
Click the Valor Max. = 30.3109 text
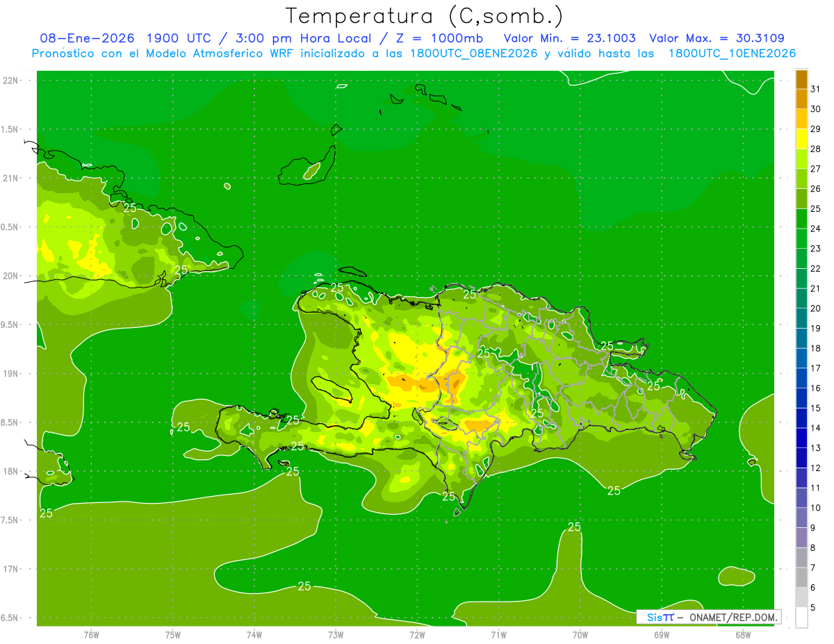717,38
